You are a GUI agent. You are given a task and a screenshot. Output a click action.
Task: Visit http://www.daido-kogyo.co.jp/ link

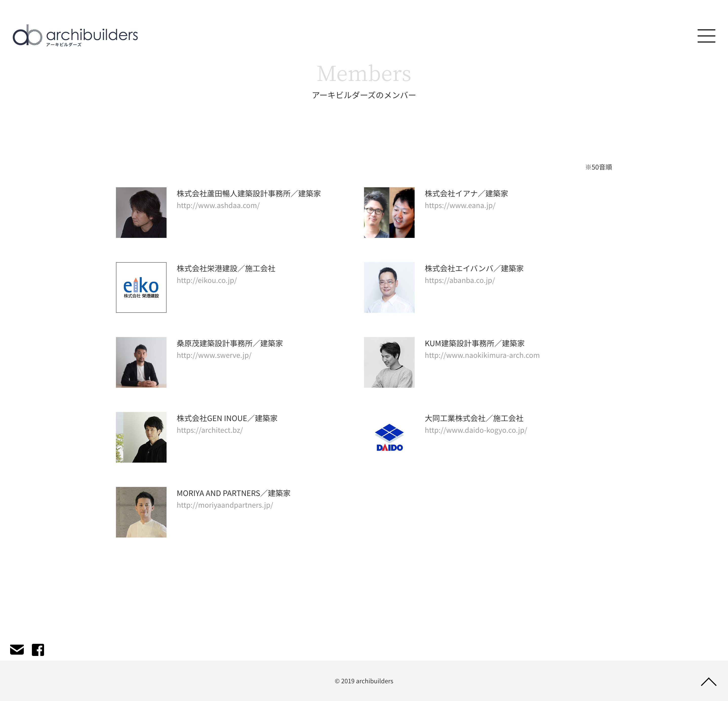point(476,430)
